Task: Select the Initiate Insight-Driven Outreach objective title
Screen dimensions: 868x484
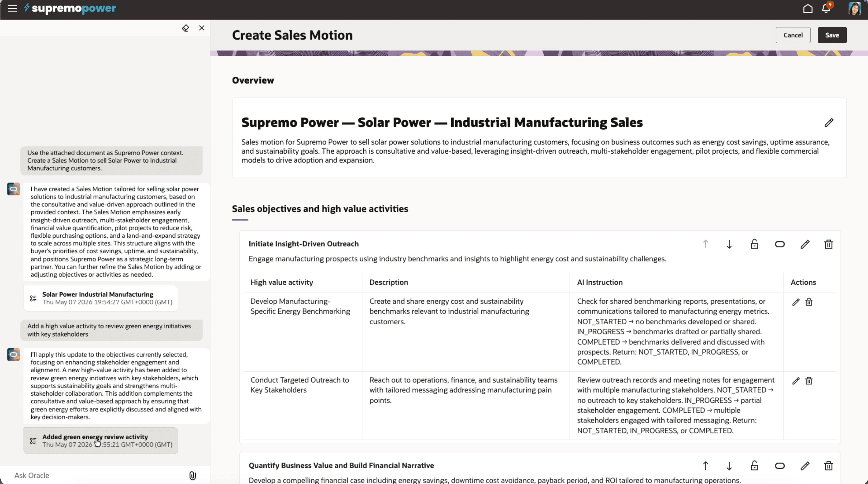Action: pos(304,244)
